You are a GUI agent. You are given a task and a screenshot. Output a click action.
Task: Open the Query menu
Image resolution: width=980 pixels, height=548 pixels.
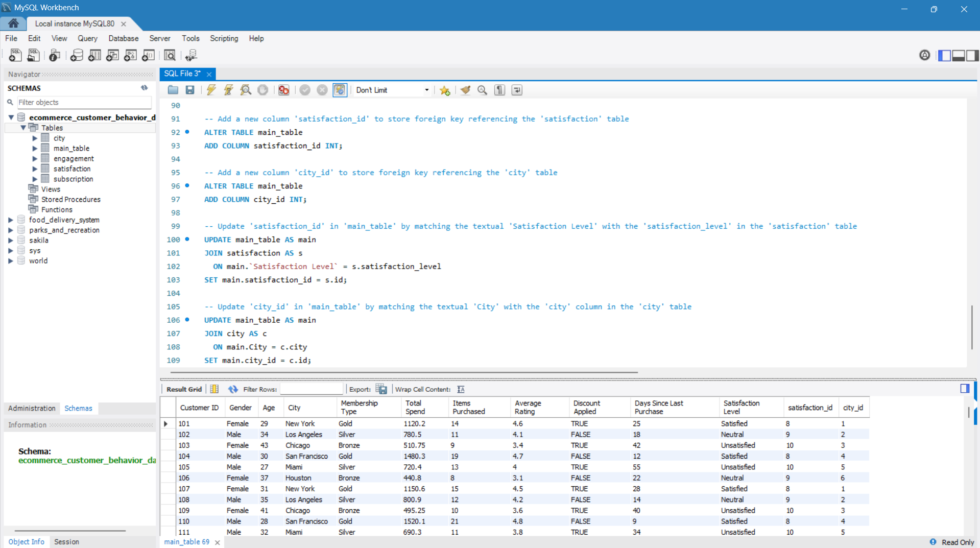[87, 38]
